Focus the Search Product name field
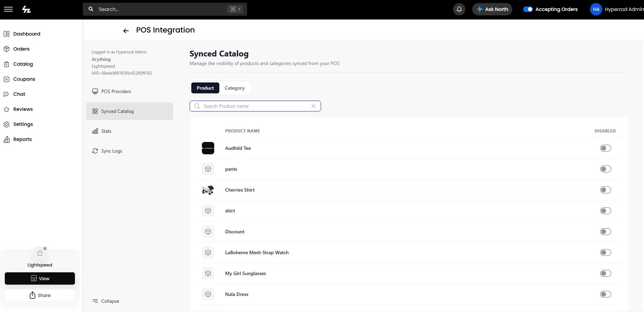Screen dimensions: 644x312 pos(255,106)
